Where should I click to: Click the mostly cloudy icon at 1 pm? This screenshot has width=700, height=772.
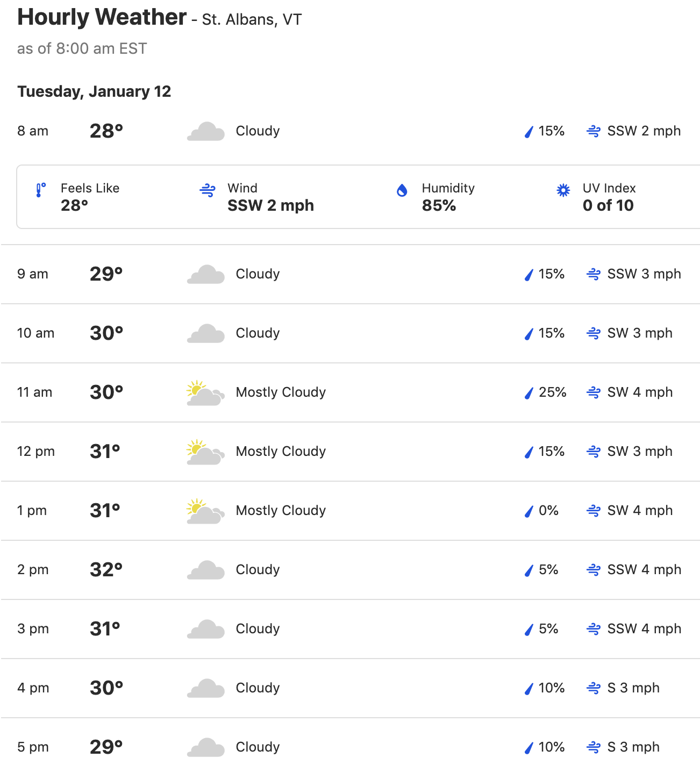coord(205,511)
